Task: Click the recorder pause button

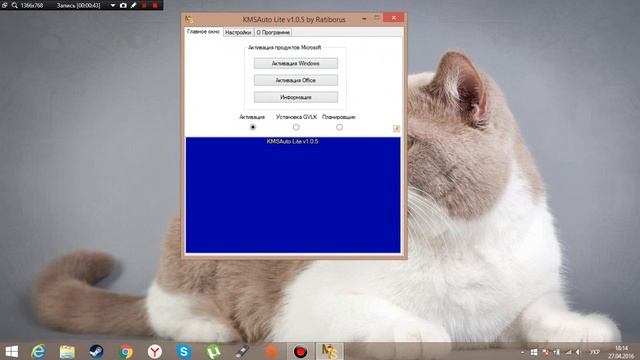Action: coord(144,5)
